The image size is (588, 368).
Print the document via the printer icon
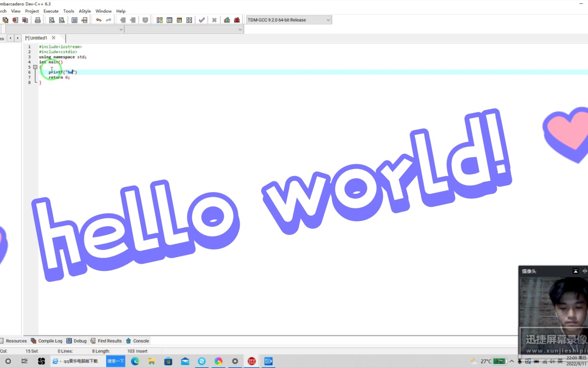tap(38, 19)
